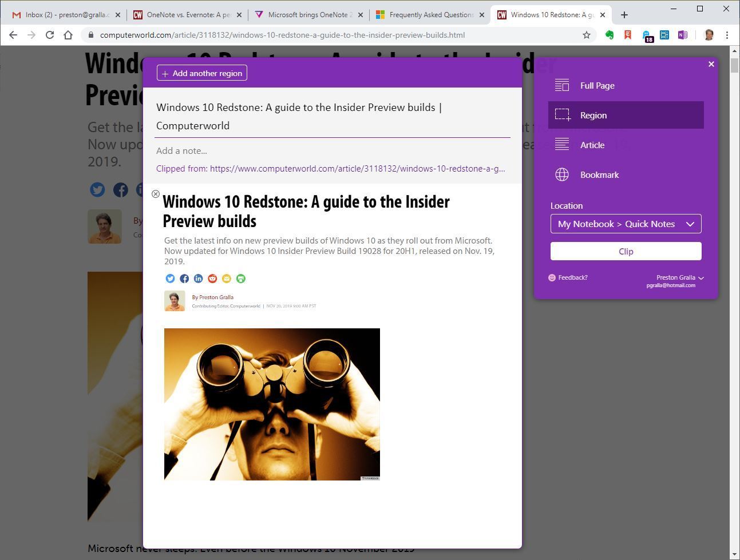
Task: Close the Frequently Asked Questions tab
Action: 482,15
